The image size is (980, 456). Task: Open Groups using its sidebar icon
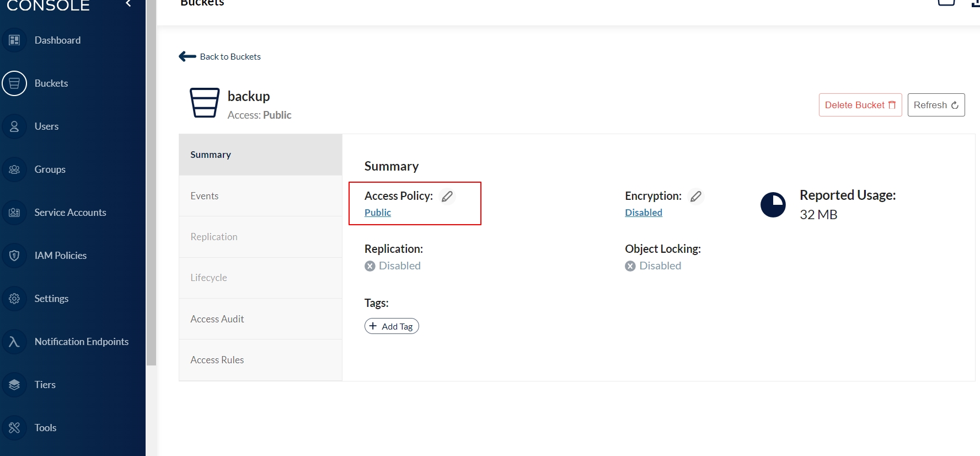pos(14,169)
